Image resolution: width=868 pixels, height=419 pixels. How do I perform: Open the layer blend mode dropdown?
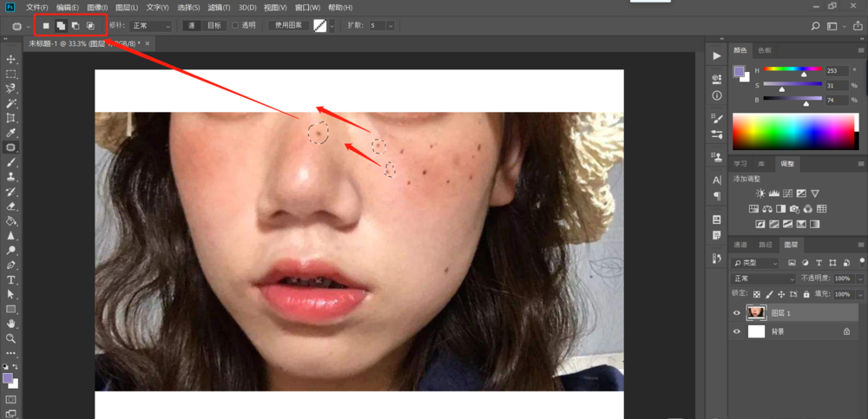click(764, 278)
